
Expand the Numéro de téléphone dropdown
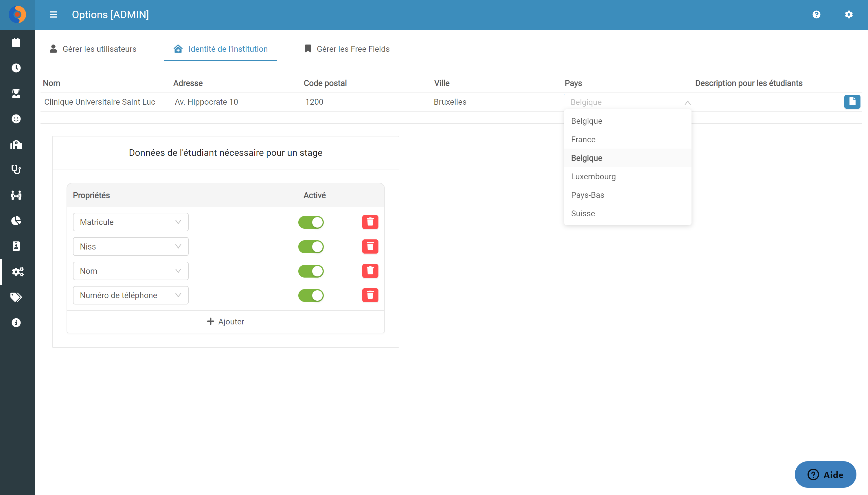tap(130, 295)
